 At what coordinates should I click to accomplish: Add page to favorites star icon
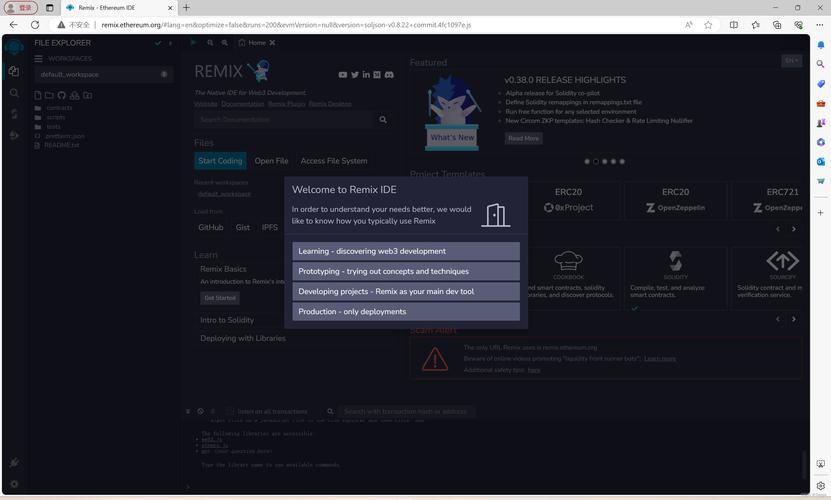708,25
